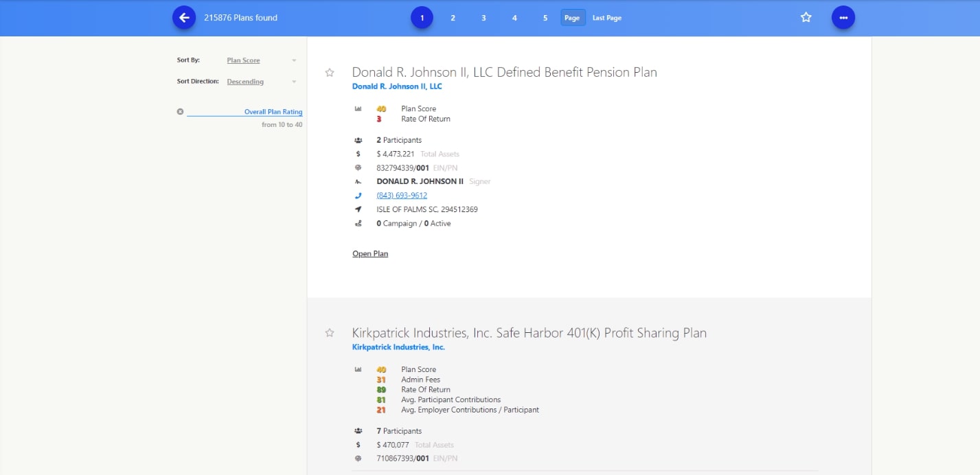Screen dimensions: 980x475
Task: Click the location arrow icon by Isle of Palms
Action: tap(358, 209)
